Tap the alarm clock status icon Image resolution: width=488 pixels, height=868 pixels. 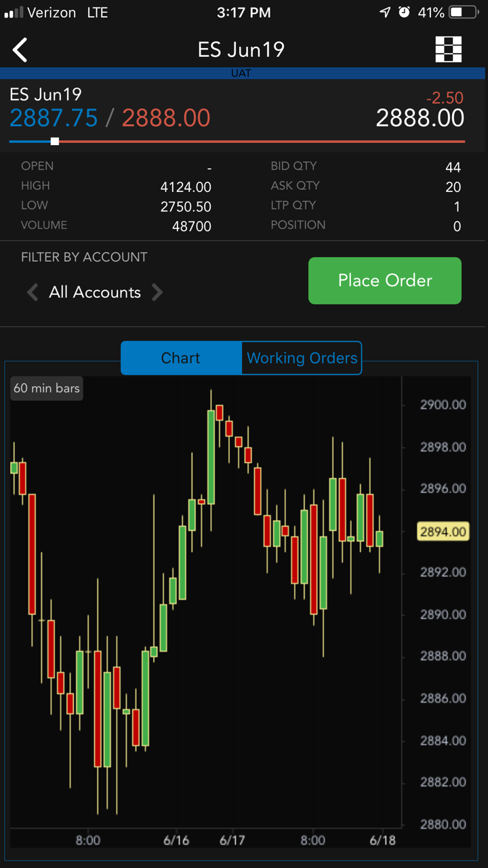point(405,12)
